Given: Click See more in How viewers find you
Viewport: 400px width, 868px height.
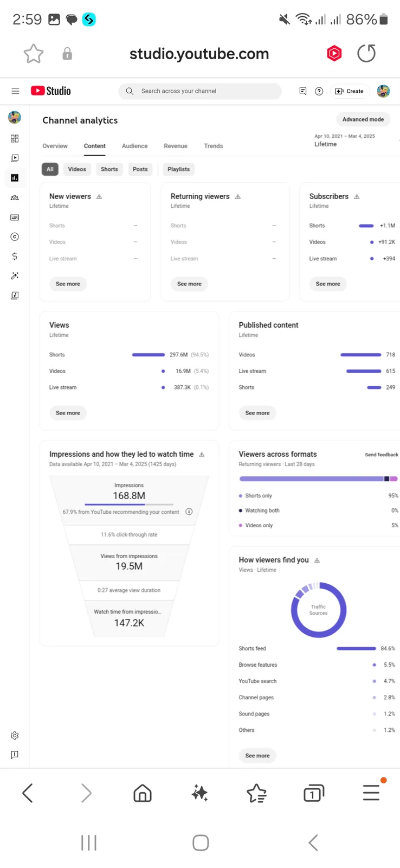Looking at the screenshot, I should (257, 756).
